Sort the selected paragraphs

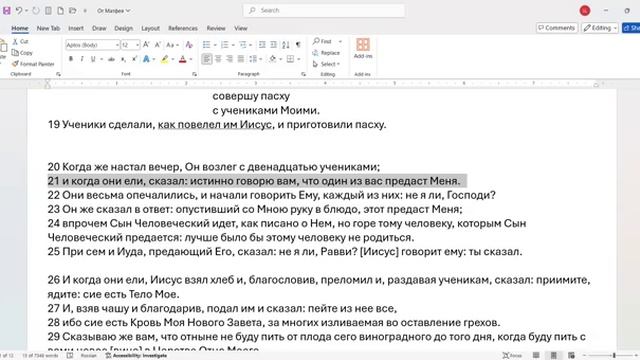(286, 44)
